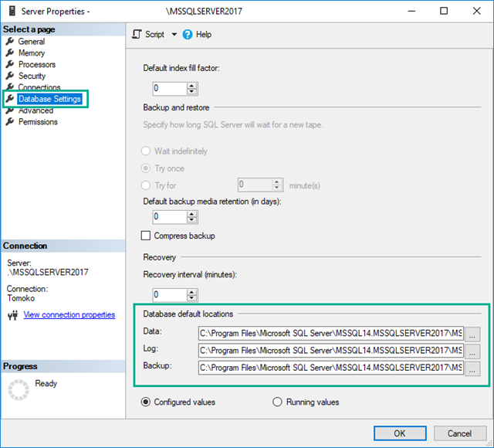Click the wrench icon beside Permissions
This screenshot has width=494, height=448.
coord(10,122)
